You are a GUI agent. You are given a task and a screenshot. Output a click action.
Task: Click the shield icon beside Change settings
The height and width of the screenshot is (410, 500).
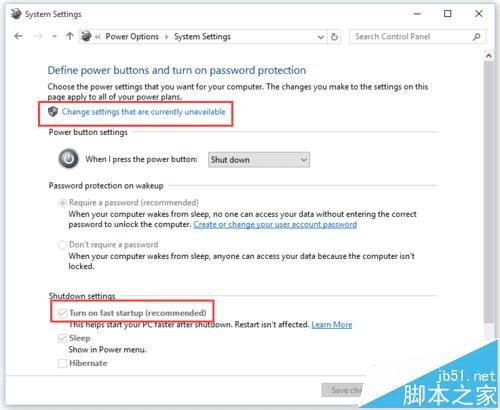pos(53,112)
